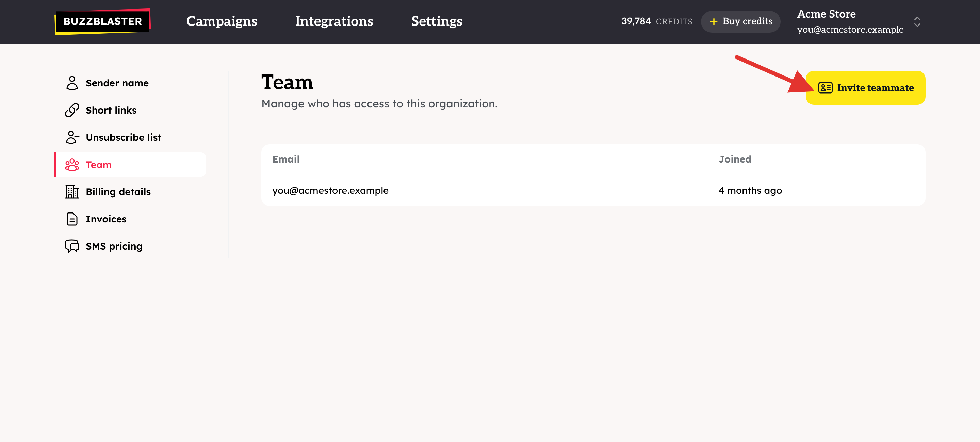Click the 39,784 credits balance
The width and height of the screenshot is (980, 442).
point(657,21)
